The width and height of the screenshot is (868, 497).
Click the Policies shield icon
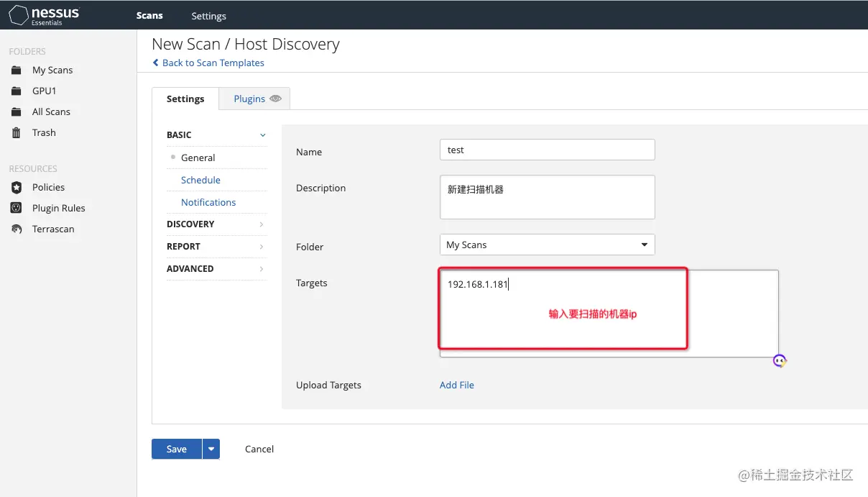point(17,187)
